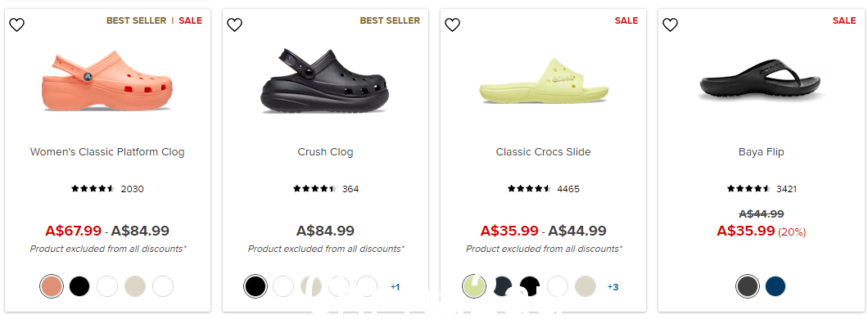Add Women's Classic Platform Clog to wishlist
The height and width of the screenshot is (319, 868).
tap(17, 25)
